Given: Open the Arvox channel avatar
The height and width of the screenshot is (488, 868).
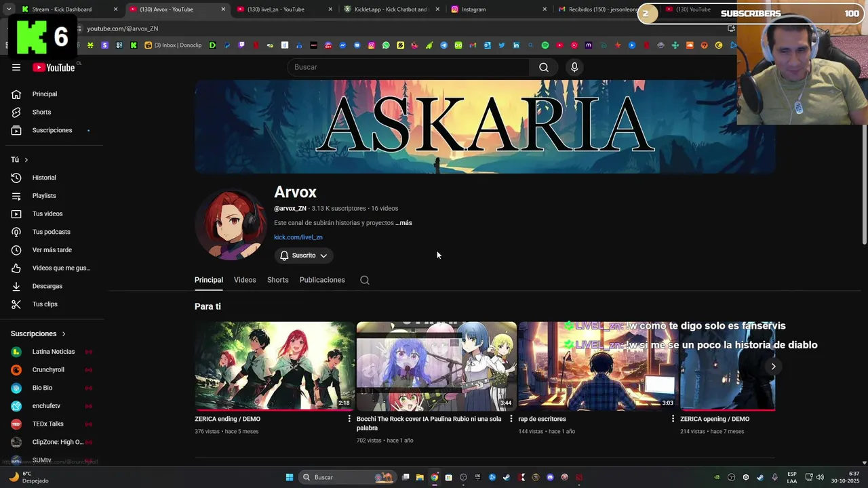Looking at the screenshot, I should 230,224.
